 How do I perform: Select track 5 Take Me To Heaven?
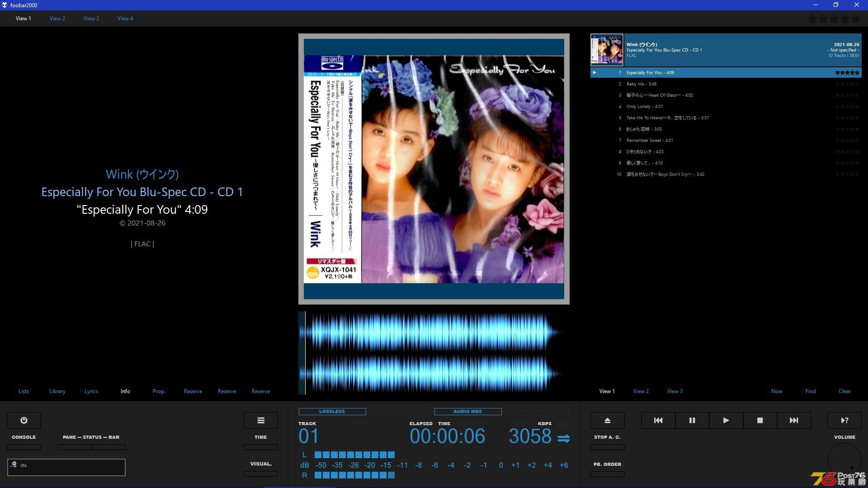726,118
